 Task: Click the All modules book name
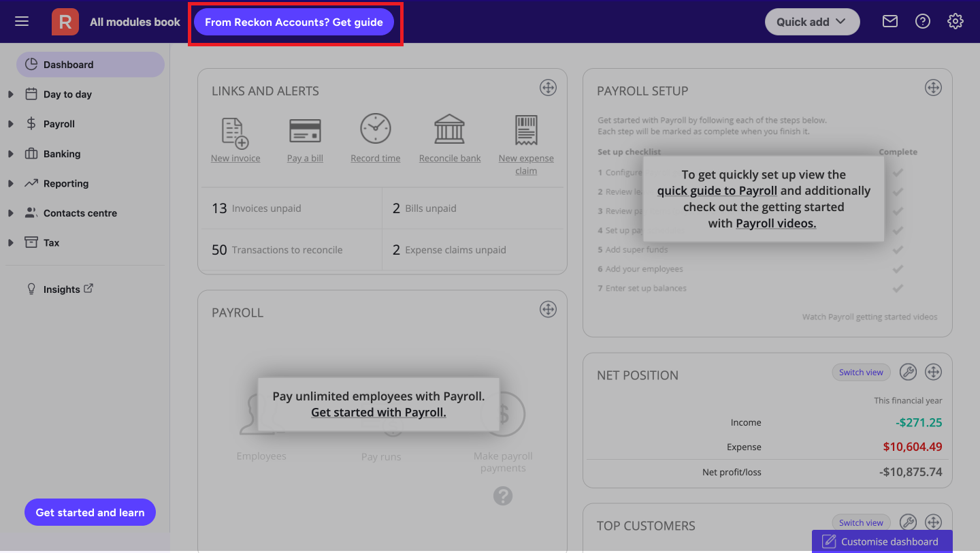pyautogui.click(x=135, y=22)
